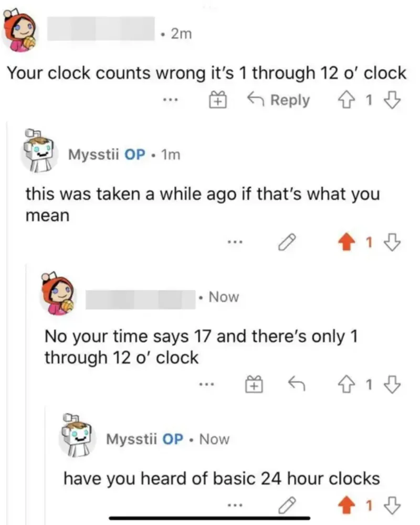
Task: Reply to the top clock comment
Action: (x=278, y=100)
